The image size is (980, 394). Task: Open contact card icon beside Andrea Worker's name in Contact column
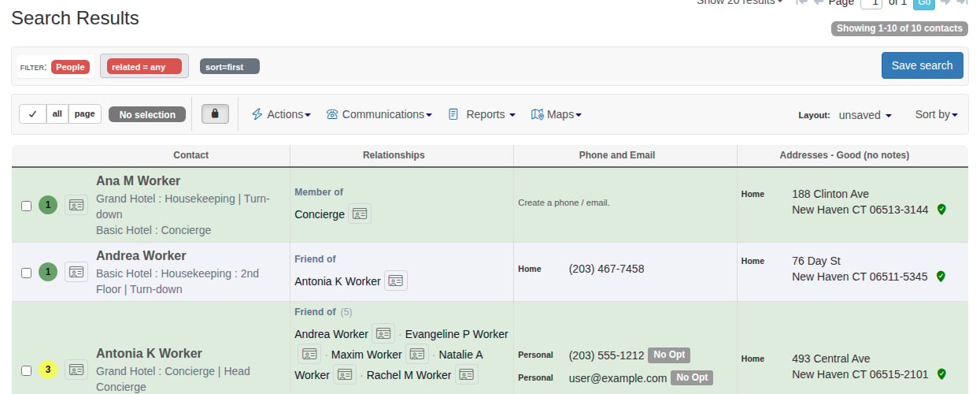[76, 273]
